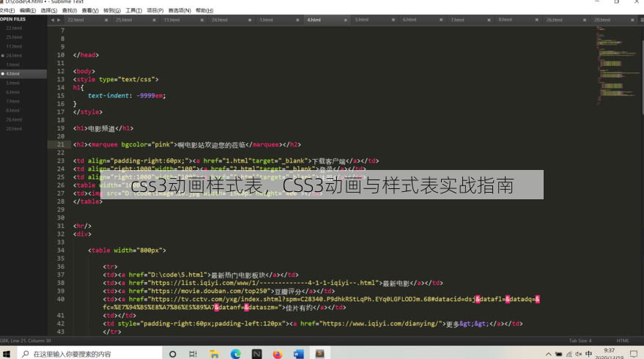Open the 帮助(H) menu
This screenshot has height=359, width=644.
tap(204, 10)
